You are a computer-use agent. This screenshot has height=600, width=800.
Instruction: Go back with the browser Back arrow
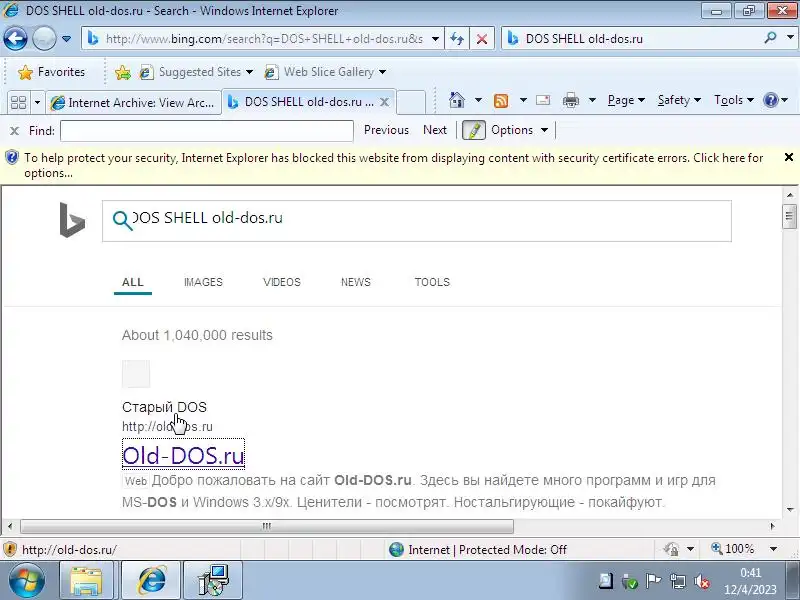15,38
